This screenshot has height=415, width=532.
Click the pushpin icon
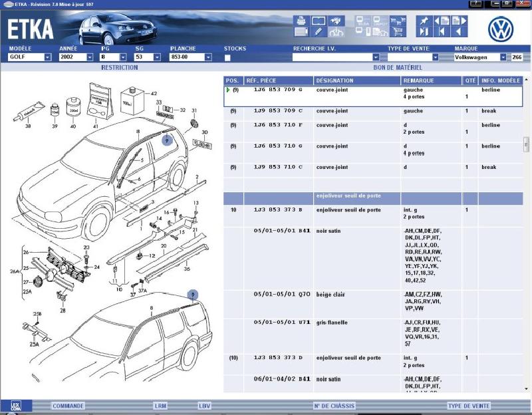click(x=424, y=21)
